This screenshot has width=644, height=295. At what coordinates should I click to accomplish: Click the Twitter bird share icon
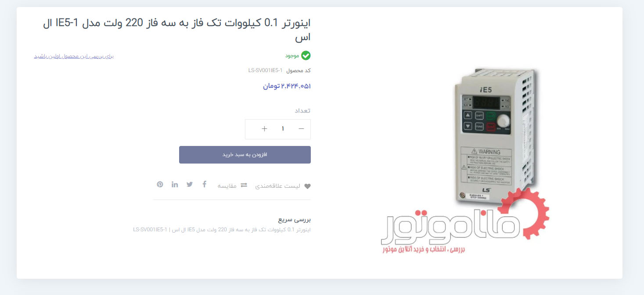pyautogui.click(x=190, y=184)
